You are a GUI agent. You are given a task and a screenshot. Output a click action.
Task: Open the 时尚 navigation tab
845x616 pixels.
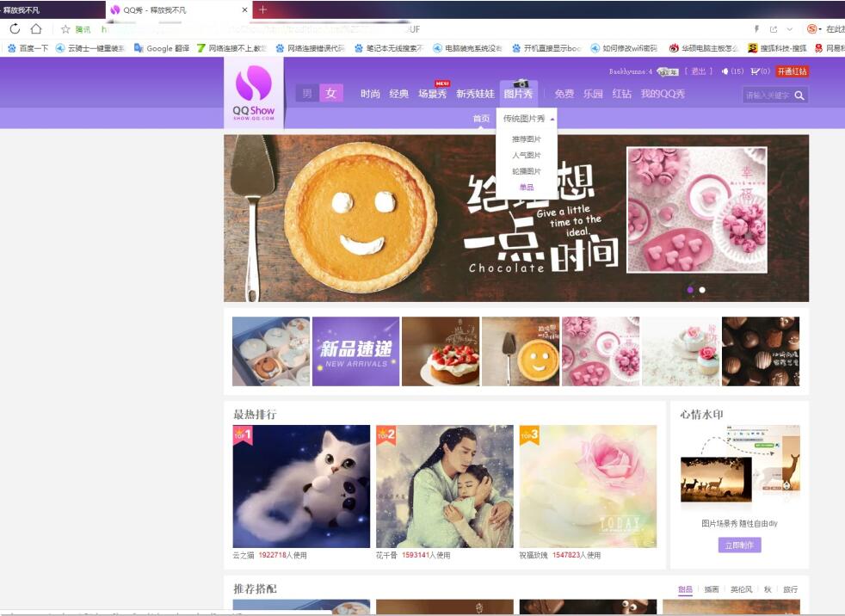tap(370, 94)
